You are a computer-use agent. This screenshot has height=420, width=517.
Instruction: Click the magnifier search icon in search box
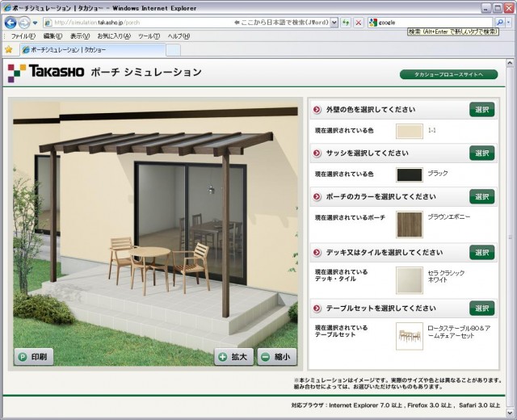point(500,23)
